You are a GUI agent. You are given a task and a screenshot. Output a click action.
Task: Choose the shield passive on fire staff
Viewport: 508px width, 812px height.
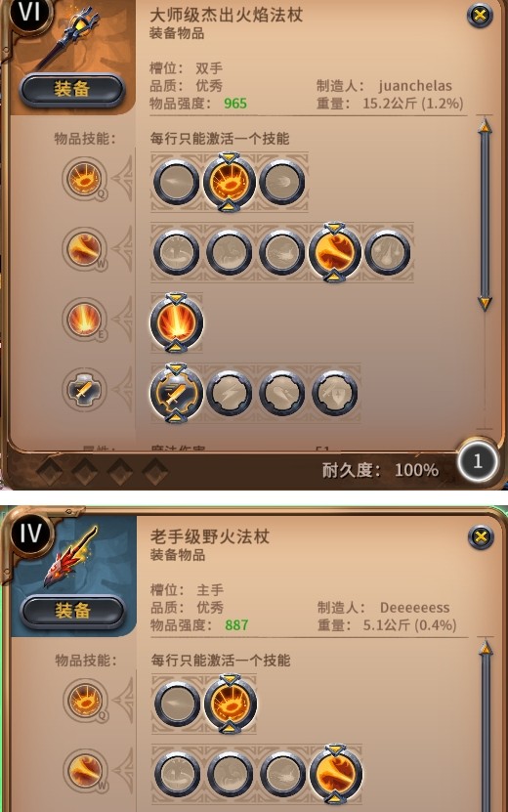click(x=334, y=394)
